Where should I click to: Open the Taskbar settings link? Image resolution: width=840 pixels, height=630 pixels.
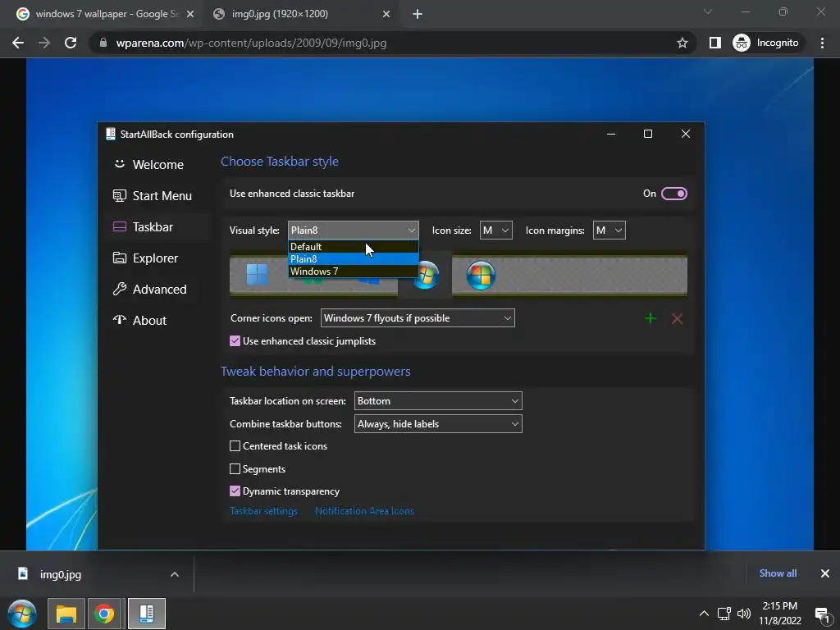pos(263,511)
